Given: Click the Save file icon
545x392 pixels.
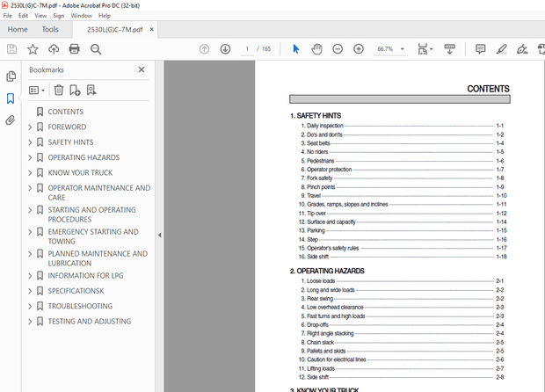Looking at the screenshot, I should pyautogui.click(x=11, y=49).
